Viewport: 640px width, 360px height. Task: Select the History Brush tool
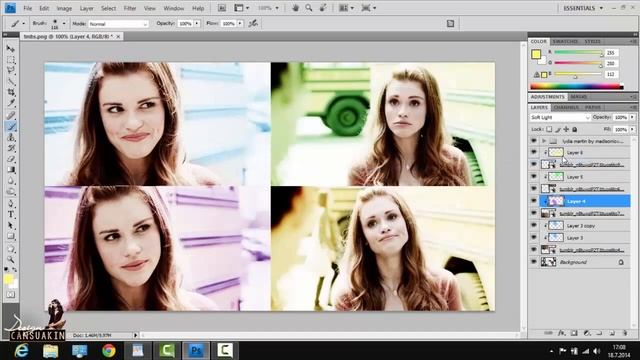coord(11,148)
